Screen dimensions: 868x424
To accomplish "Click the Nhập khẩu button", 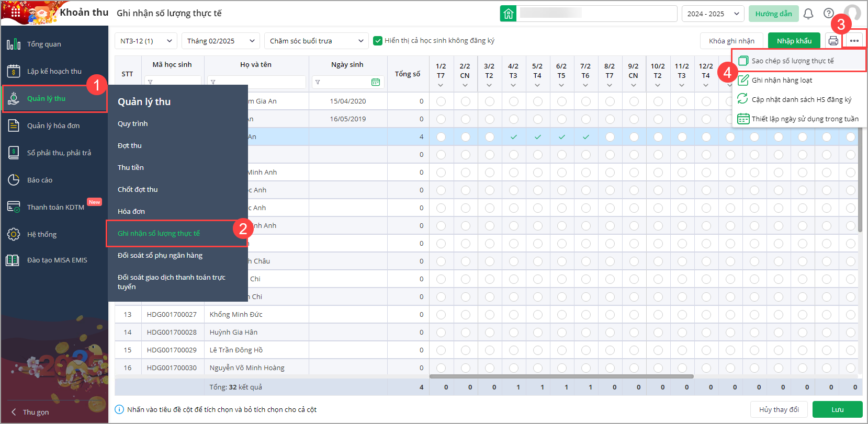I will point(794,41).
